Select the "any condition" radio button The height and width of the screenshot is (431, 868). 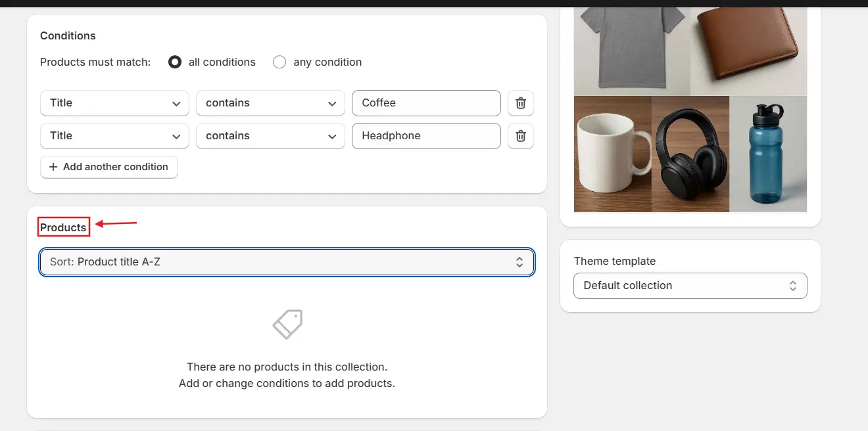[x=279, y=62]
